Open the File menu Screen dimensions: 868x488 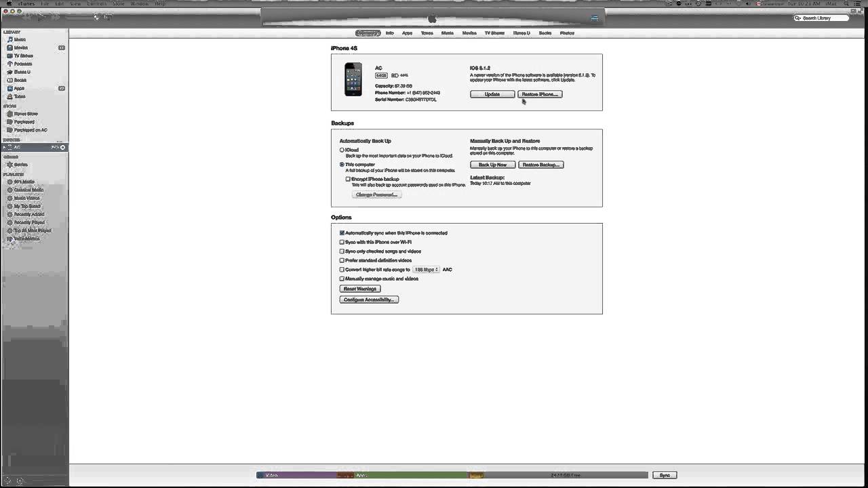tap(45, 3)
